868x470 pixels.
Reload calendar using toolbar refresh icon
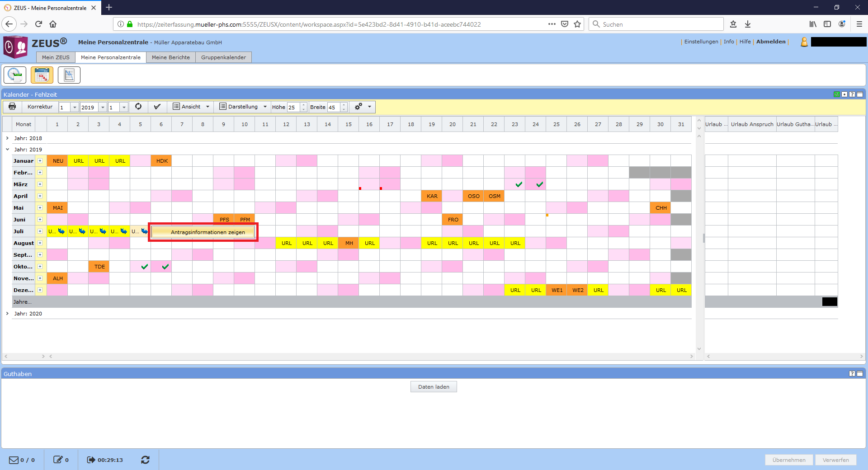pos(138,107)
